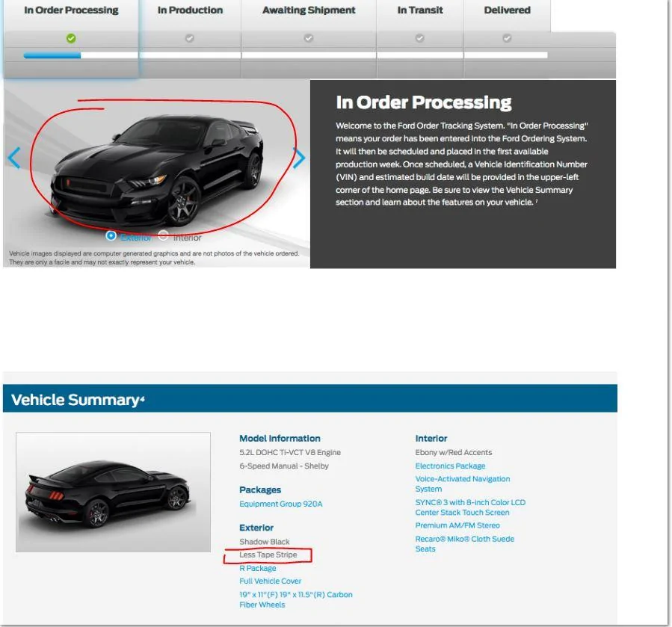This screenshot has height=627, width=672.
Task: Click the rear-view Mustang thumbnail in Vehicle Summary
Action: [113, 492]
